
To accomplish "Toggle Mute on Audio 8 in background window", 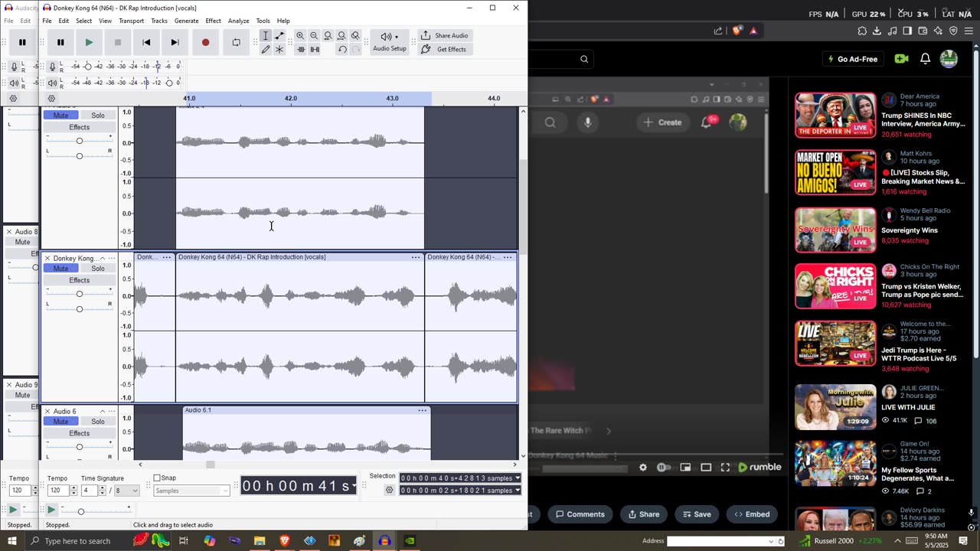I will click(x=22, y=243).
